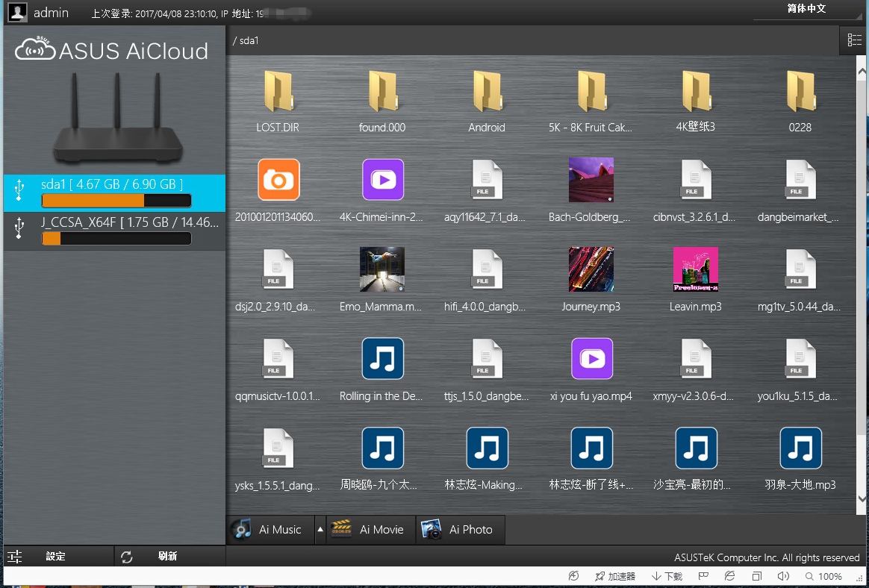Screen dimensions: 869x588
Task: Open the xi you fu yao.mp4 video
Action: pos(591,359)
